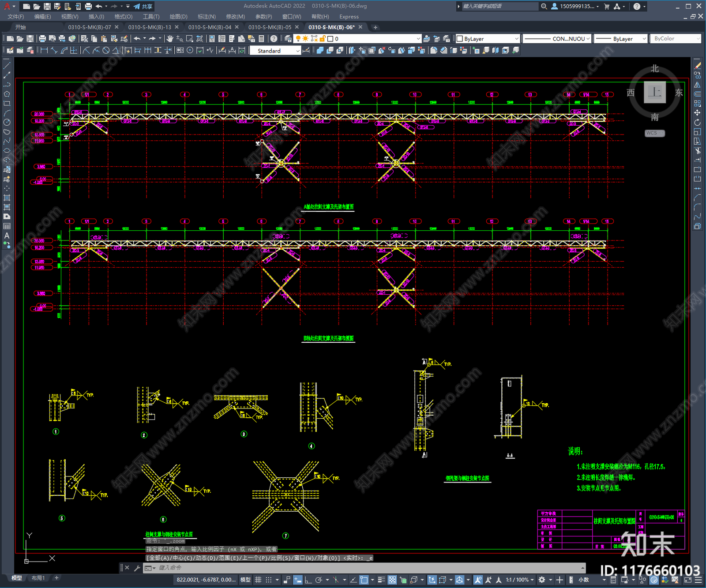Switch to the 0310-S-MK(B)-07 drawing tab
Screen dimensions: 706x588
click(x=90, y=27)
